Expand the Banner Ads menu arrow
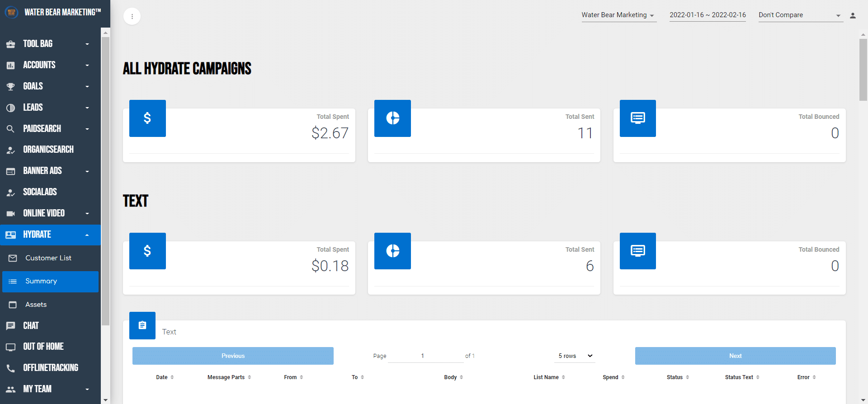This screenshot has height=404, width=868. [x=87, y=172]
